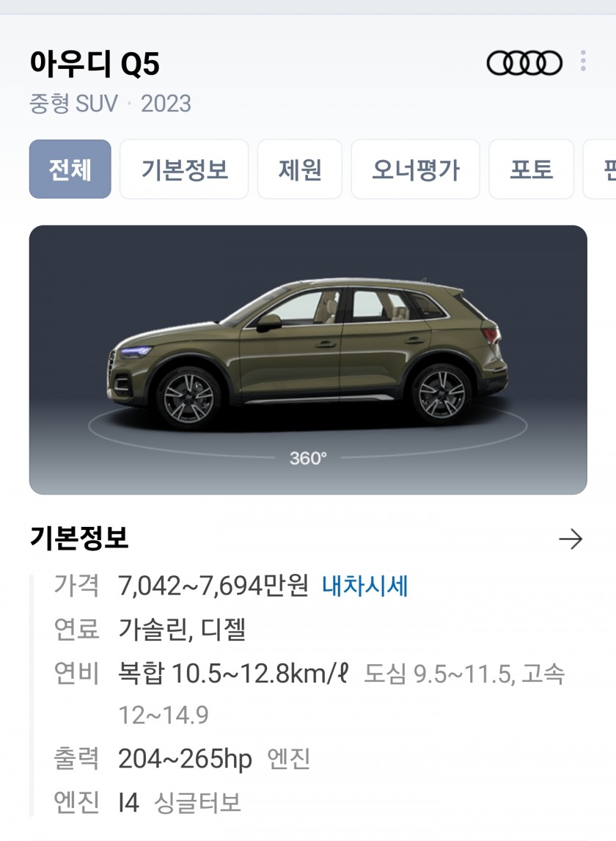Image resolution: width=616 pixels, height=841 pixels.
Task: Click the 싱글터보 engine detail
Action: point(197,802)
